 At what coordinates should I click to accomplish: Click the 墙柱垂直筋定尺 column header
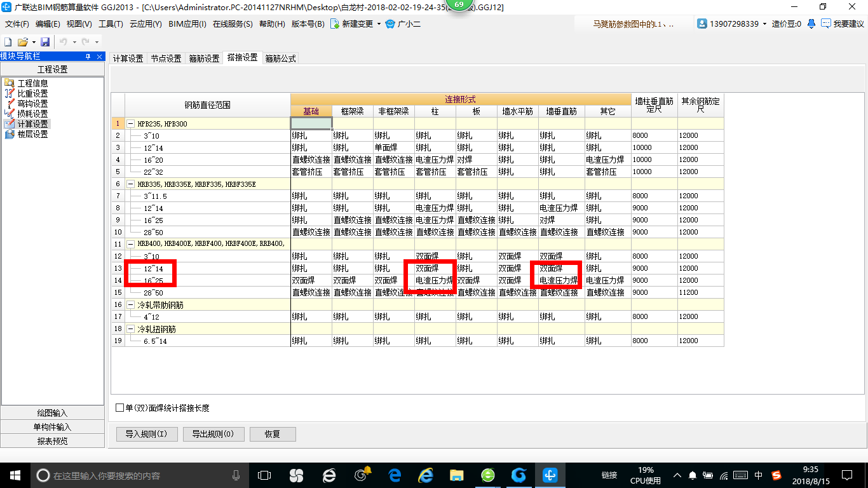[654, 105]
